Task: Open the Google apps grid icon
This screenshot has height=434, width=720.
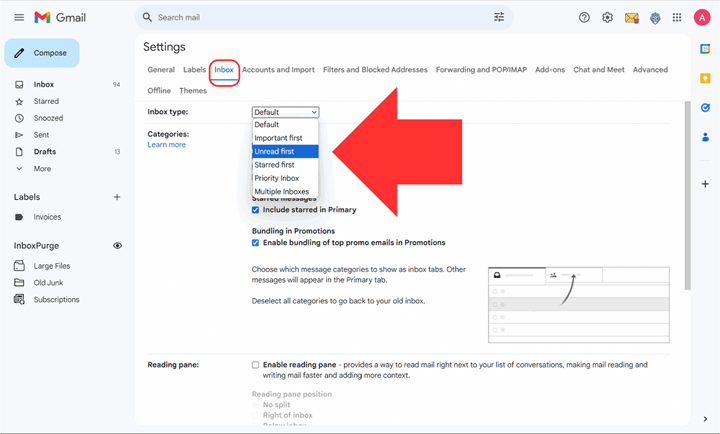Action: pyautogui.click(x=677, y=18)
